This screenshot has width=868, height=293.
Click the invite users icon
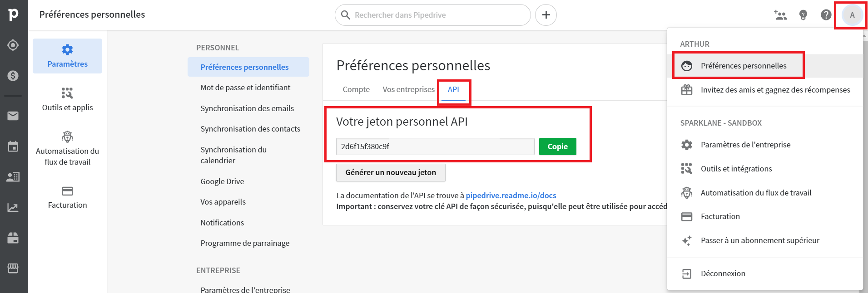[x=780, y=15]
